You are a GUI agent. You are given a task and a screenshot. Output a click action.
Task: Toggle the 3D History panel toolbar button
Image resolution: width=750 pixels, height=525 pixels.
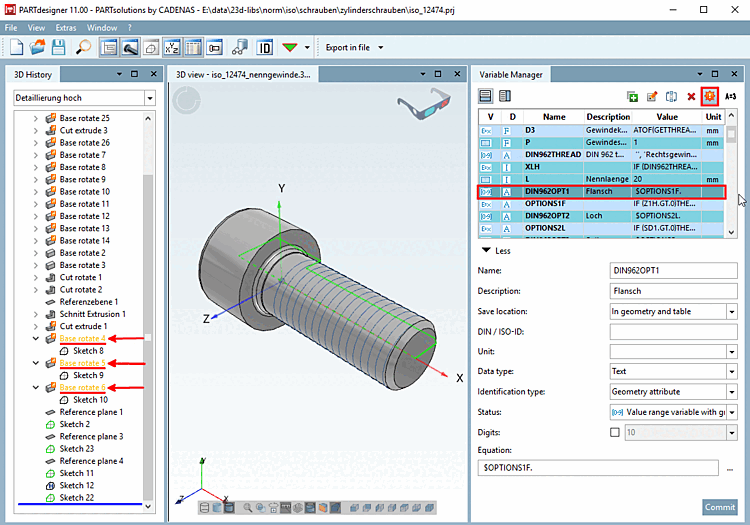pyautogui.click(x=108, y=47)
